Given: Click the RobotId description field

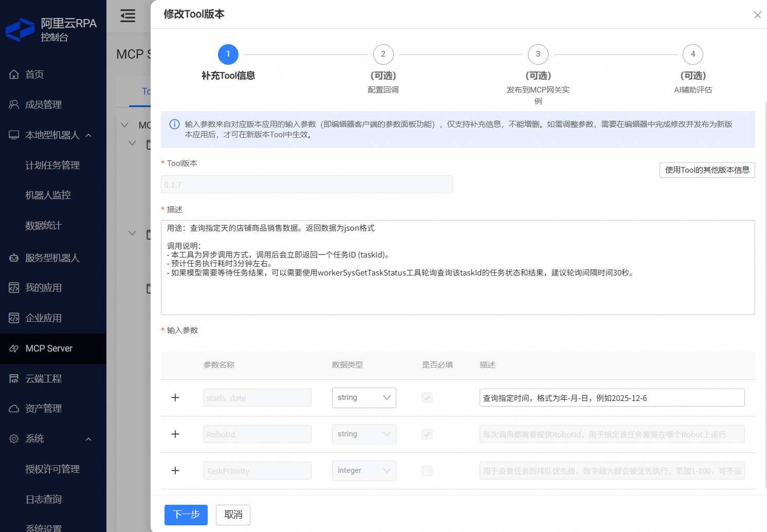Looking at the screenshot, I should tap(612, 434).
